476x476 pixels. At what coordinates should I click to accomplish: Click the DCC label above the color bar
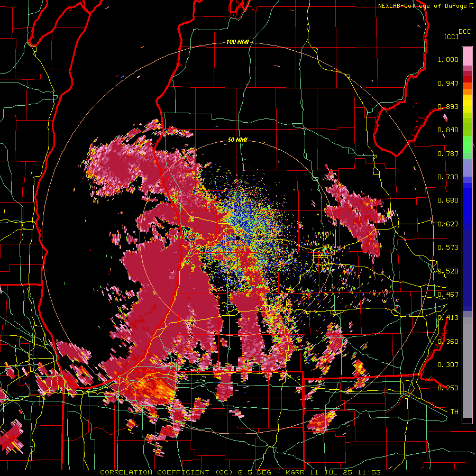(465, 32)
